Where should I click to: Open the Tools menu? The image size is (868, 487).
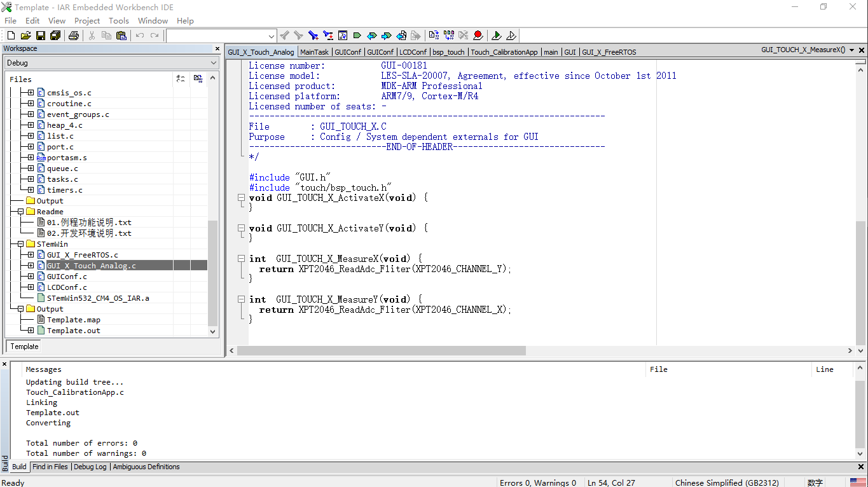(x=119, y=20)
